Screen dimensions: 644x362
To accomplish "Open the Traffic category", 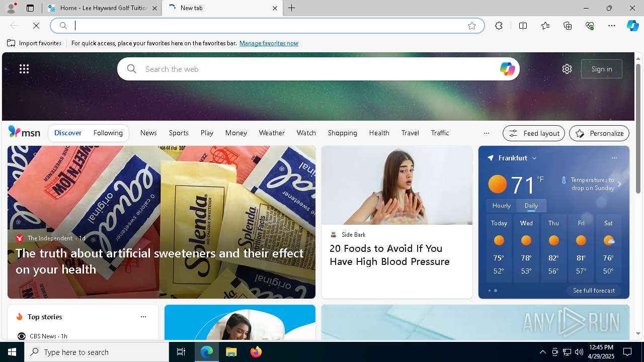I will 440,133.
